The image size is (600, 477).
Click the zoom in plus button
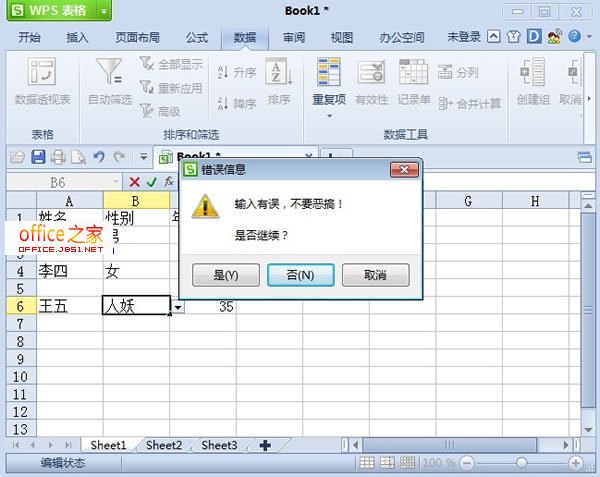(x=576, y=463)
